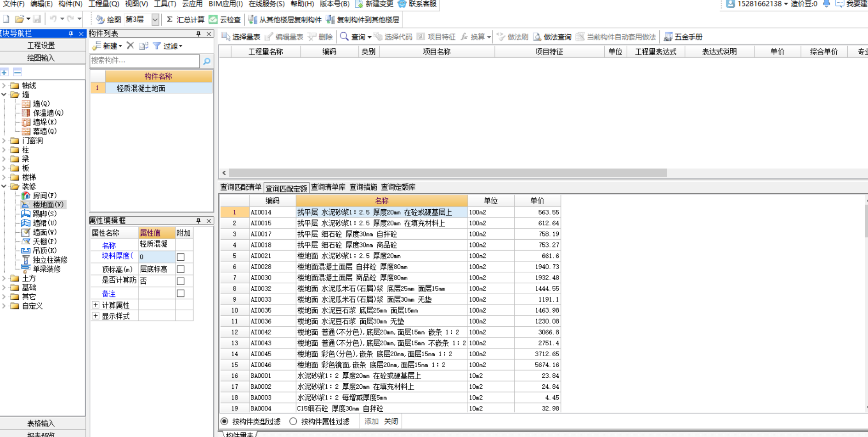
Task: Open the BIM应用(I) menu
Action: point(226,4)
